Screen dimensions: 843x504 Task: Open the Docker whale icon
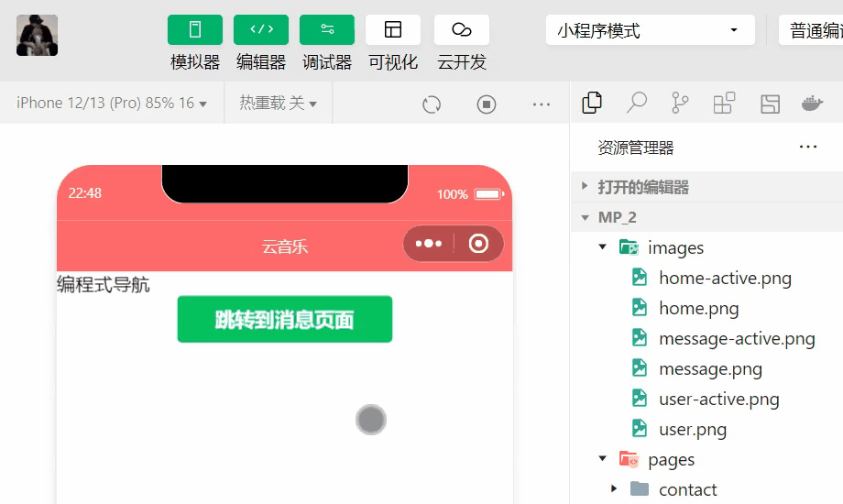click(x=812, y=103)
